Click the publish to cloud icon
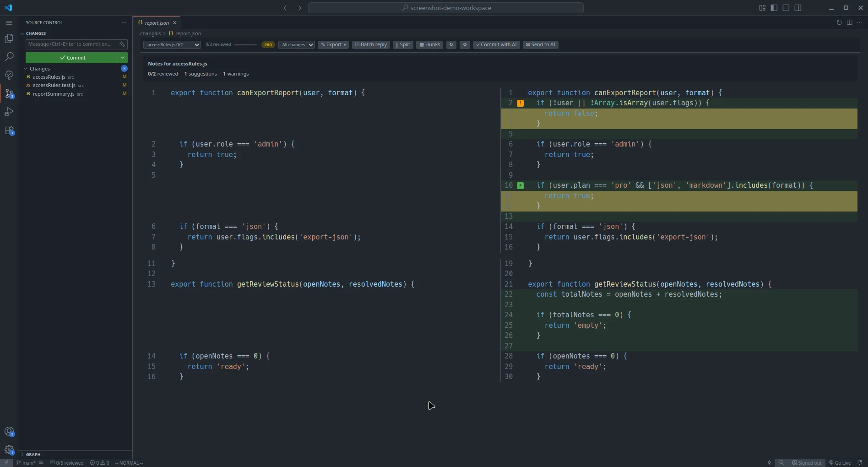This screenshot has height=467, width=868. point(41,463)
